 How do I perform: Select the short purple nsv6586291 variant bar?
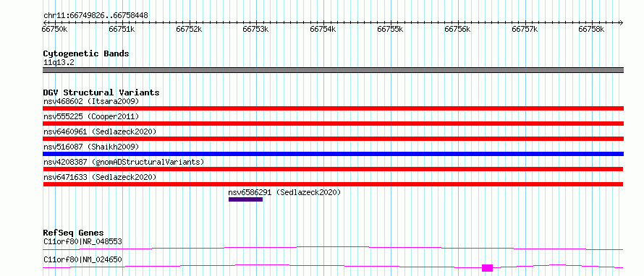click(245, 199)
